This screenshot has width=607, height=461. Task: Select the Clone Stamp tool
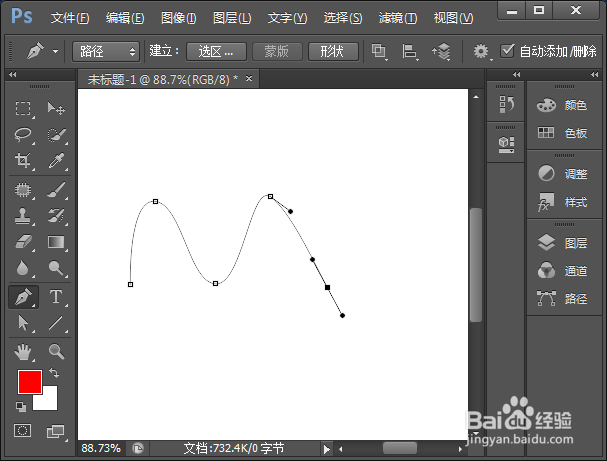pyautogui.click(x=23, y=216)
